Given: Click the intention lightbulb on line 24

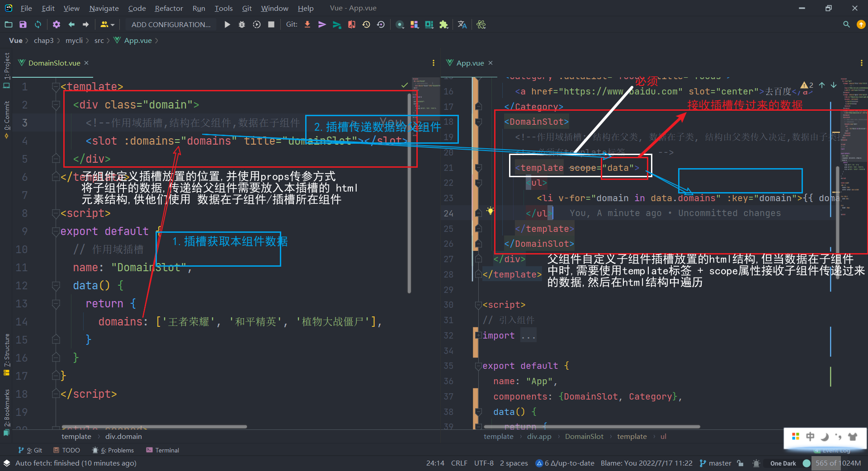Looking at the screenshot, I should (490, 211).
